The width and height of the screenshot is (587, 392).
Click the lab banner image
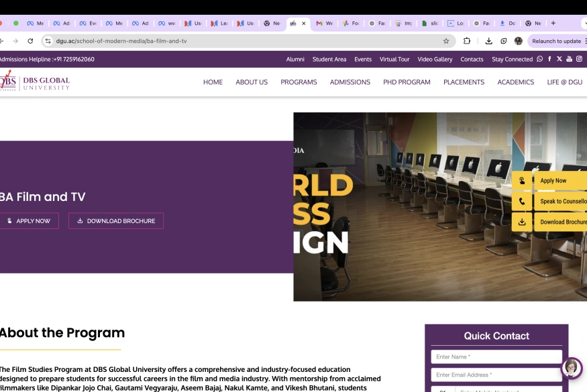(440, 207)
